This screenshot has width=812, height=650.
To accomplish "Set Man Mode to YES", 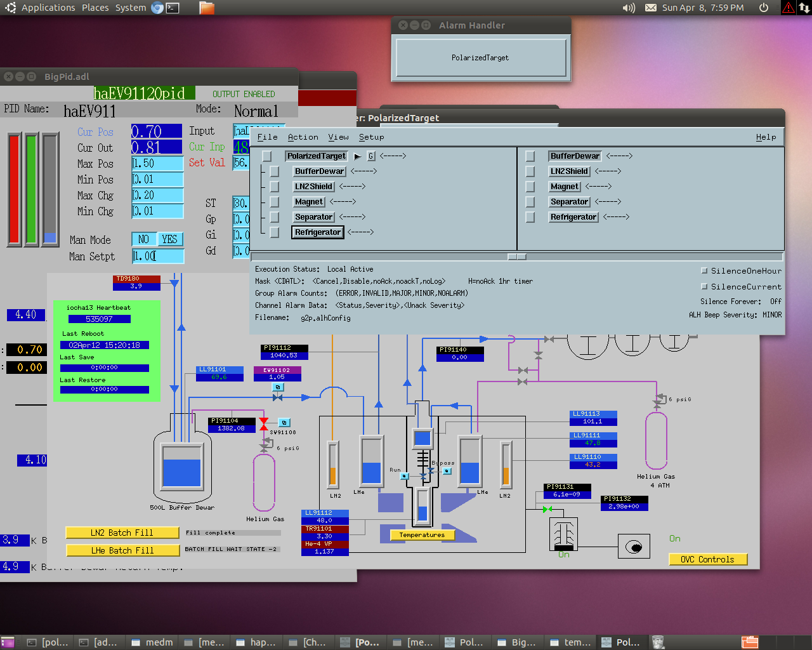I will pos(169,239).
